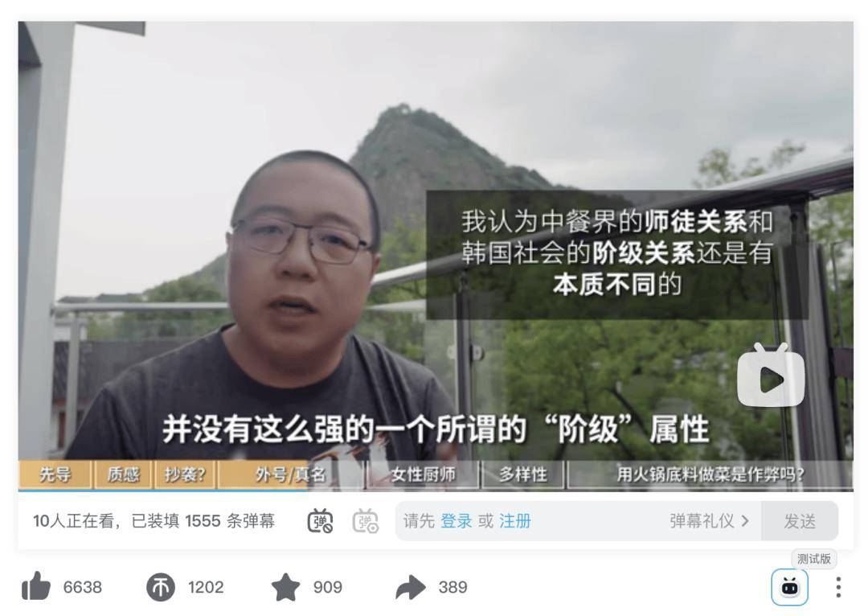Click the thumbs-up like icon
Screen dimensions: 868x616
click(36, 586)
